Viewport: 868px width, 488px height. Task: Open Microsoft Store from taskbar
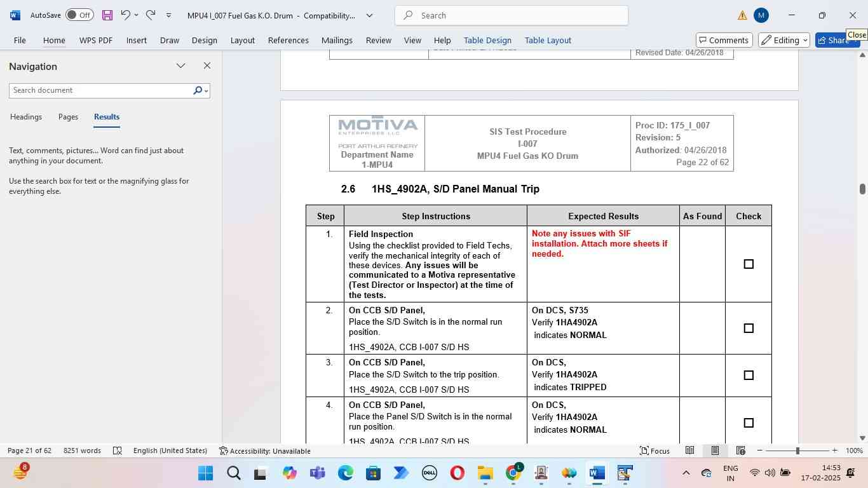point(373,473)
